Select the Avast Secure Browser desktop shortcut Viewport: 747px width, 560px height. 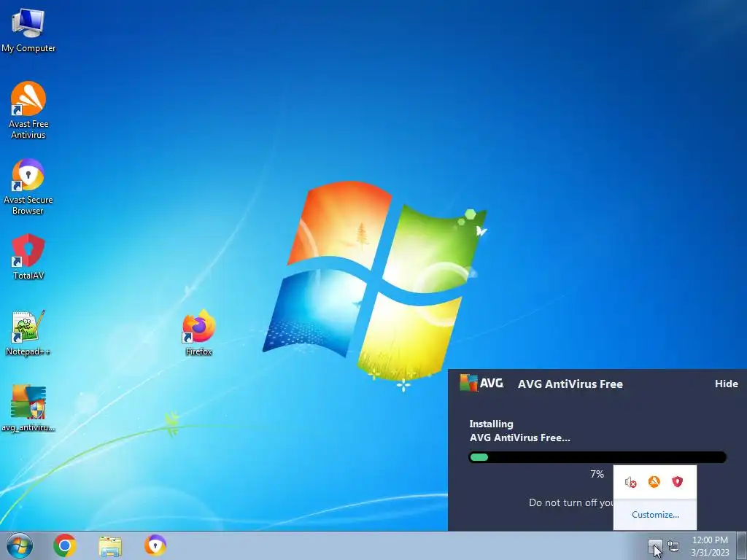[28, 187]
